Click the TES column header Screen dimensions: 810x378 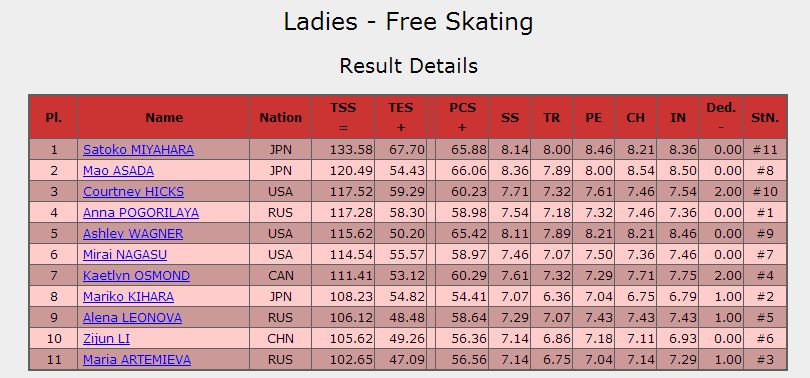[x=401, y=117]
